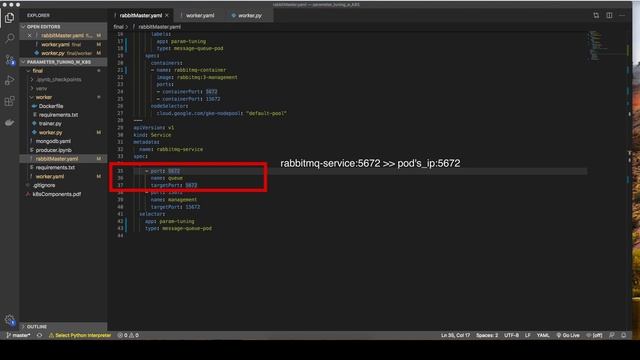Screen dimensions: 640x360
Task: Click code line 'kind: Service'
Action: pos(152,135)
